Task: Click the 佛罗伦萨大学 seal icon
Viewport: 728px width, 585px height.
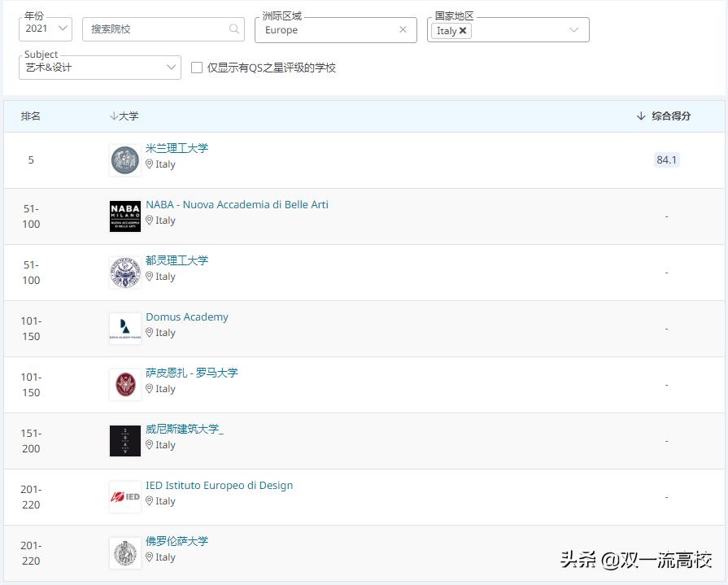Action: [124, 552]
